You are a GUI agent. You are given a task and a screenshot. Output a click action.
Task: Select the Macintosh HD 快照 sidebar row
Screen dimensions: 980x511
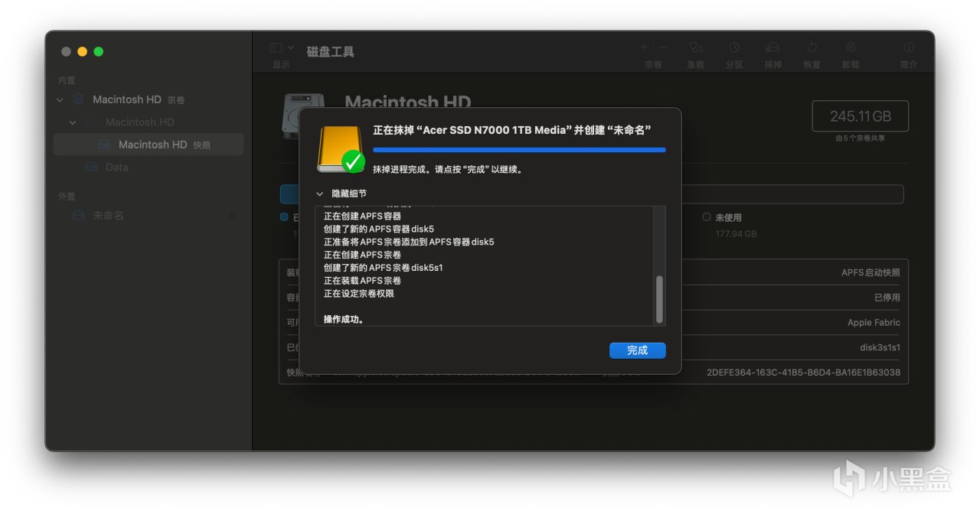(x=149, y=145)
